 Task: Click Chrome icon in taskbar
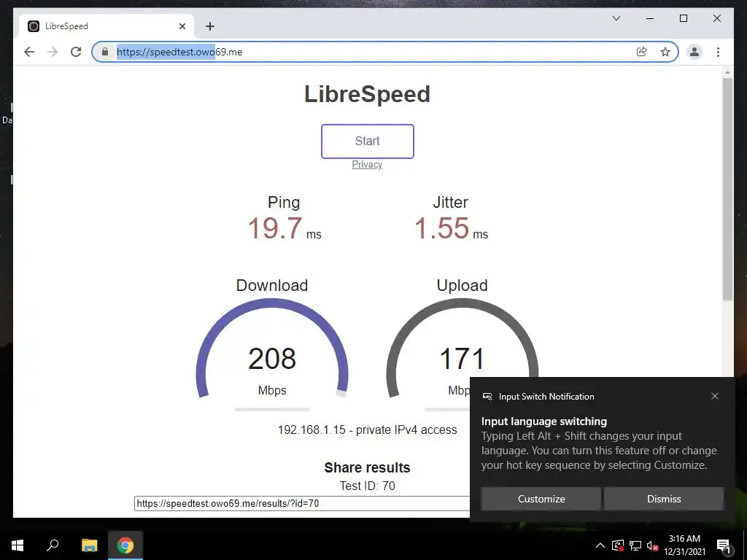(x=125, y=545)
